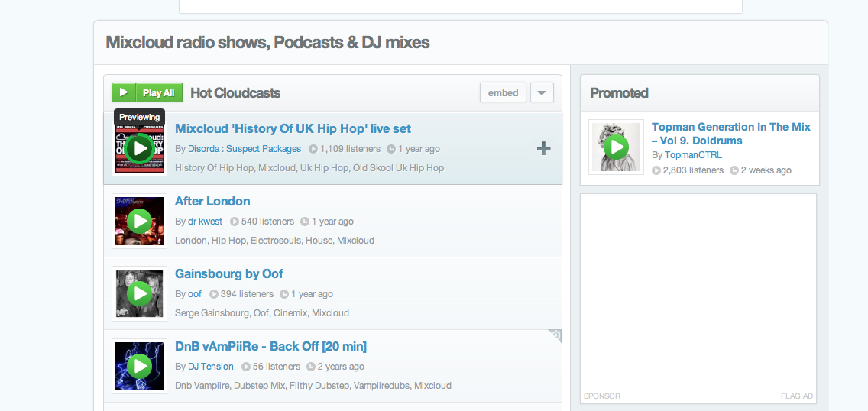Click the corner badge on DnB vAmPiiRe row
Screen dimensions: 868x411
pyautogui.click(x=555, y=336)
